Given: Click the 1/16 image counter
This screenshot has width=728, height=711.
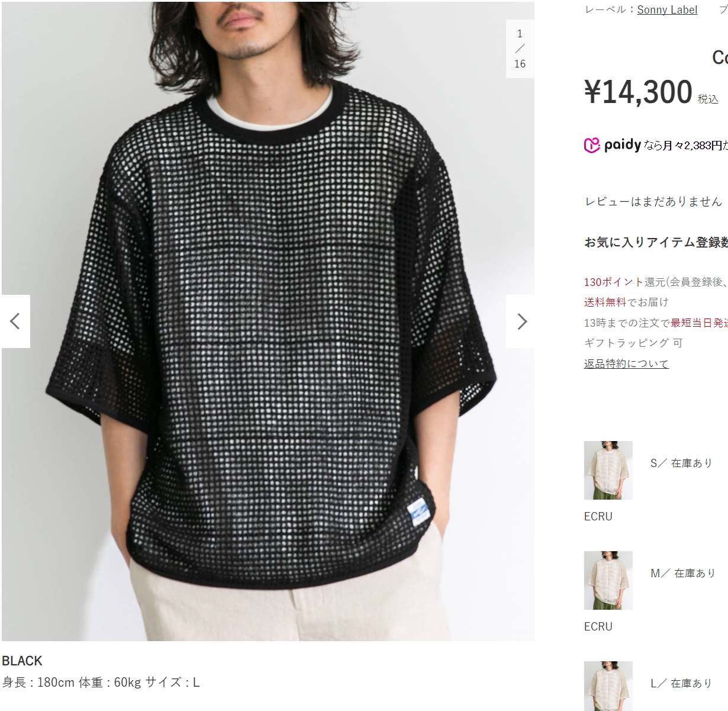Looking at the screenshot, I should point(520,49).
